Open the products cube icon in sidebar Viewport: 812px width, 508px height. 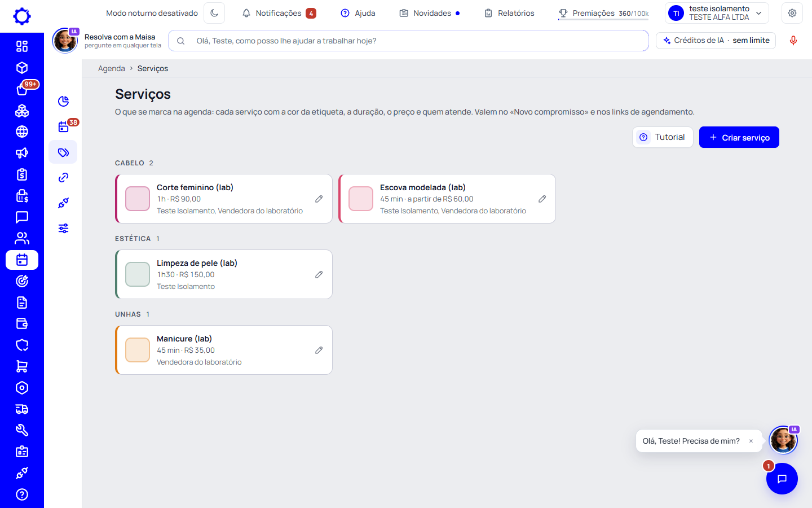point(22,68)
